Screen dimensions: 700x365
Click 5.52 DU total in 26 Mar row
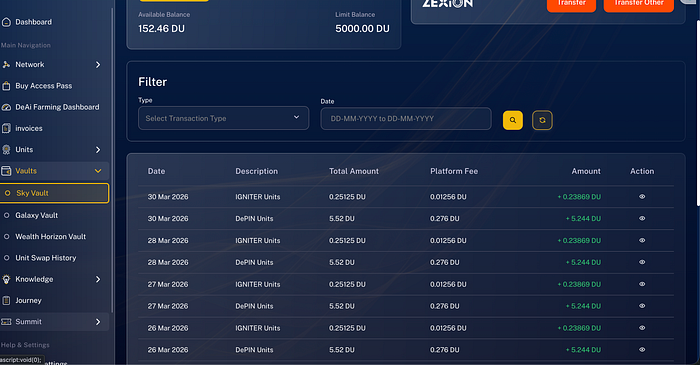[342, 350]
